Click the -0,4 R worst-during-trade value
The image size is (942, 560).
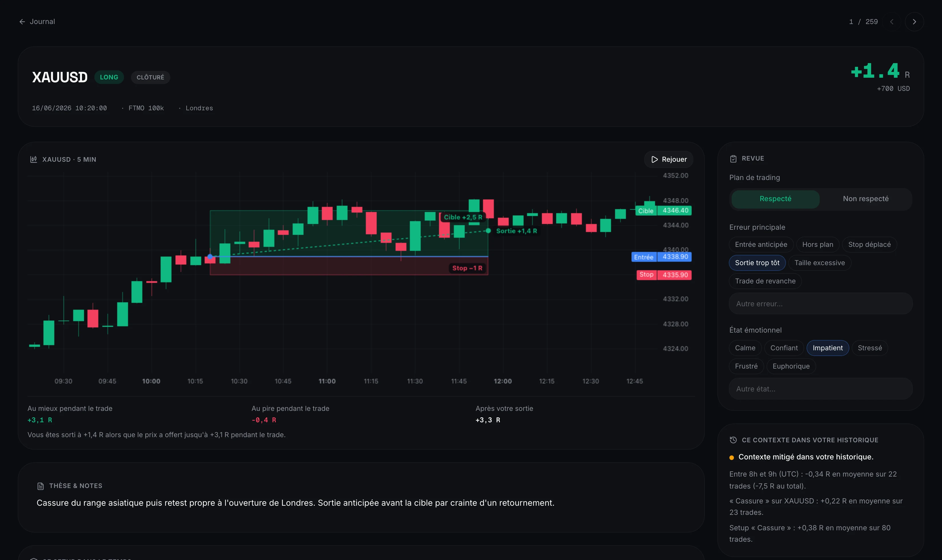pyautogui.click(x=264, y=420)
